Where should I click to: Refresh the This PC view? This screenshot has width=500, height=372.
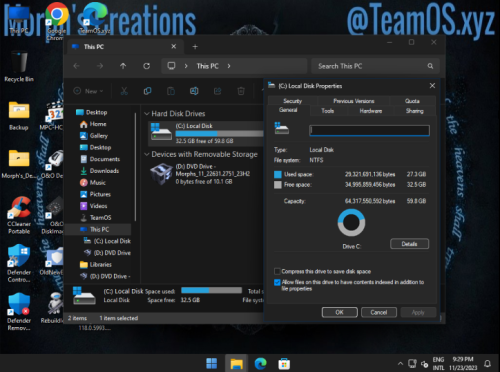(x=146, y=66)
